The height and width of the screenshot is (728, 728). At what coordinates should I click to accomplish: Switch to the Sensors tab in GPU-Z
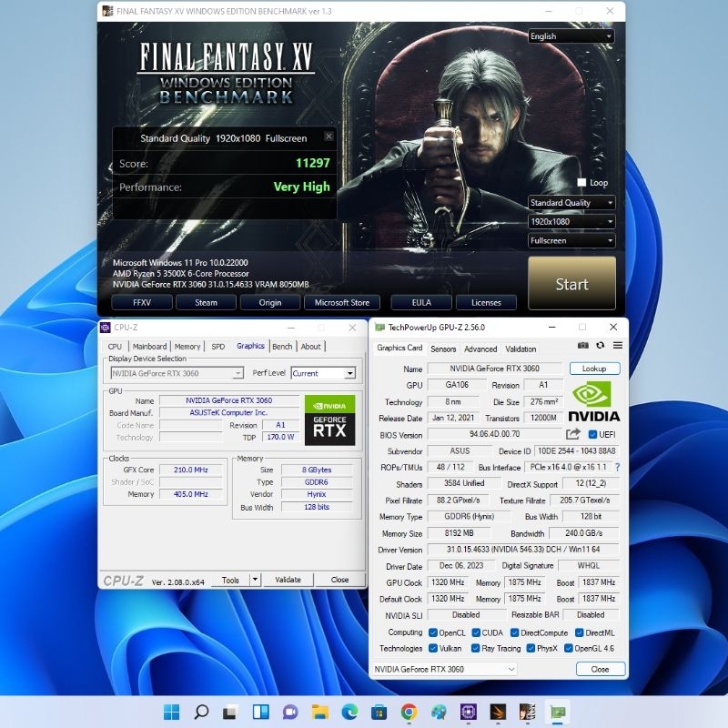(x=443, y=349)
